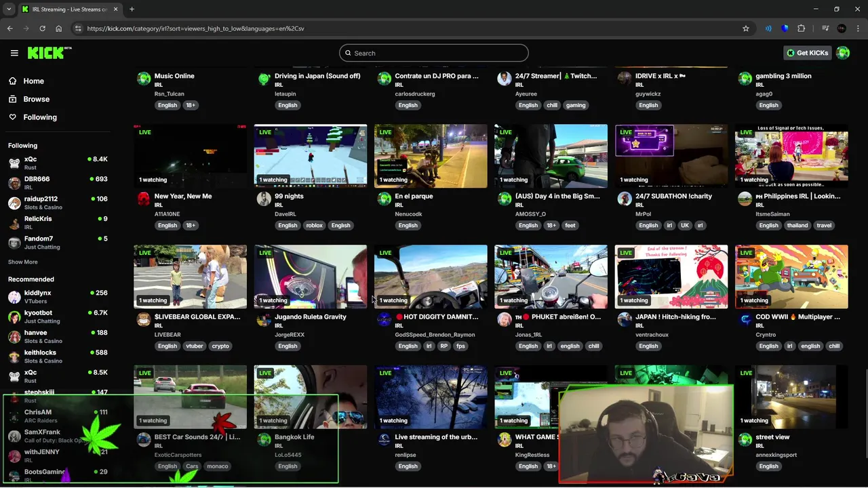Click the crypto tag under LIVEBEAR
The image size is (868, 488).
(220, 346)
